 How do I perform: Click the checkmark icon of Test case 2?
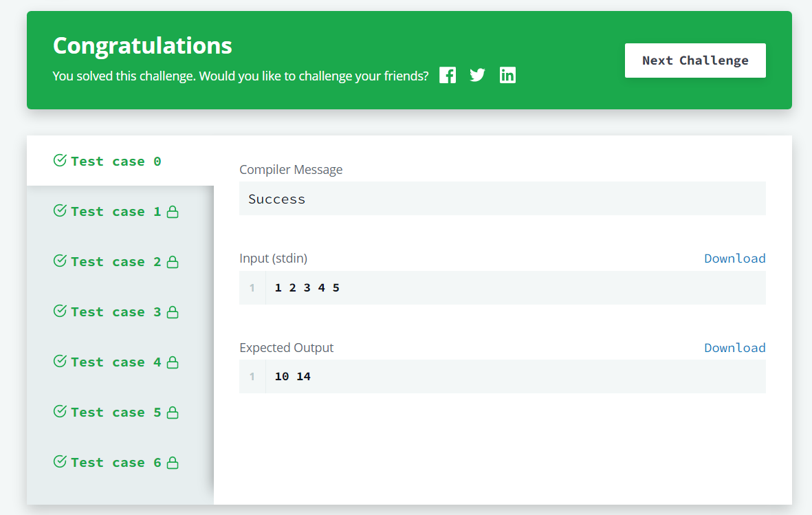(60, 261)
